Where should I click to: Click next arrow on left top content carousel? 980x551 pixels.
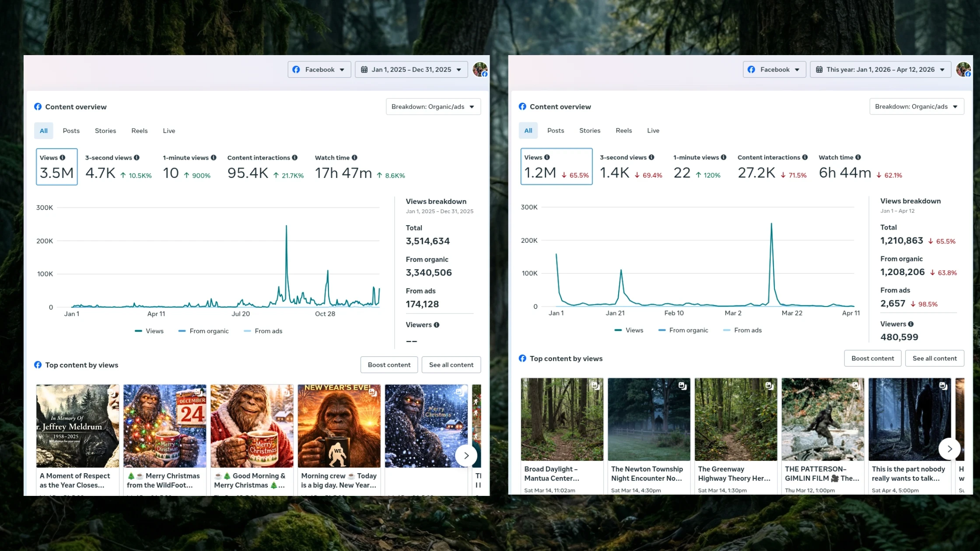click(x=466, y=455)
